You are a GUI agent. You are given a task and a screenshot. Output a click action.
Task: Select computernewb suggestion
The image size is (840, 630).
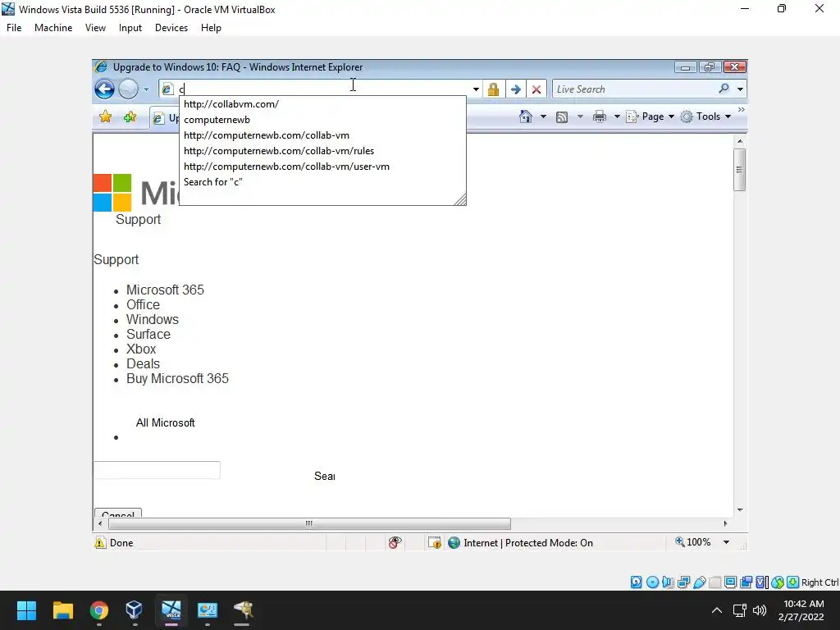point(322,120)
